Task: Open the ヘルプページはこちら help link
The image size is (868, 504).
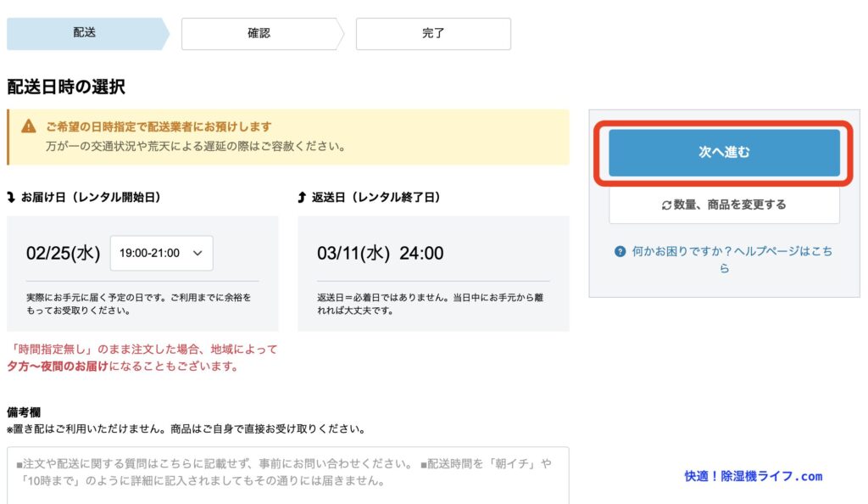Action: click(x=732, y=252)
